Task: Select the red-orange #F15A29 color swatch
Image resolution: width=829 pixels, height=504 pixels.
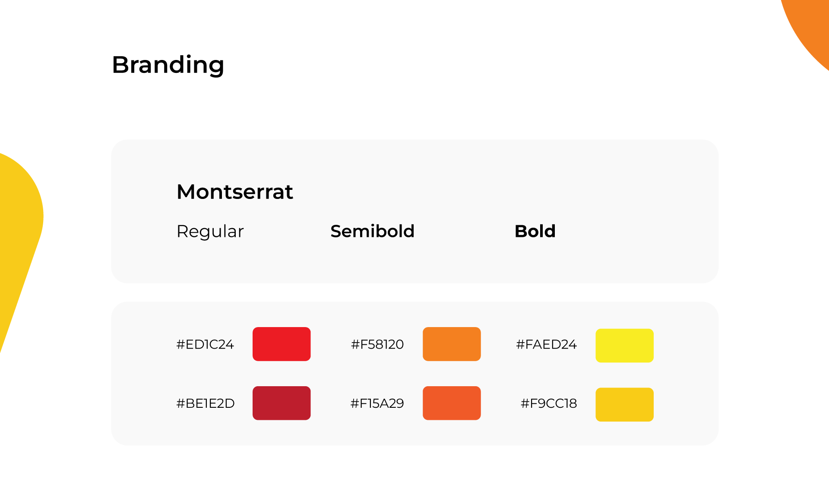Action: (x=452, y=403)
